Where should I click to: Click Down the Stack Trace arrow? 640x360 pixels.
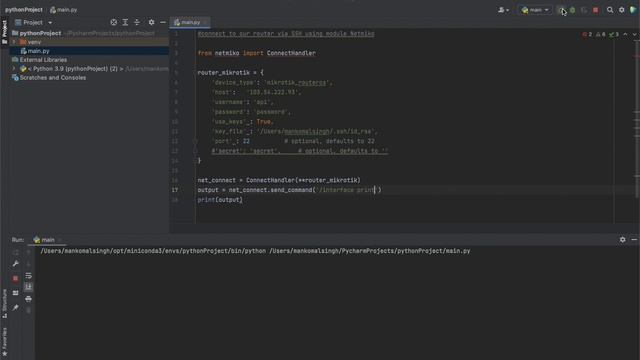(x=29, y=264)
